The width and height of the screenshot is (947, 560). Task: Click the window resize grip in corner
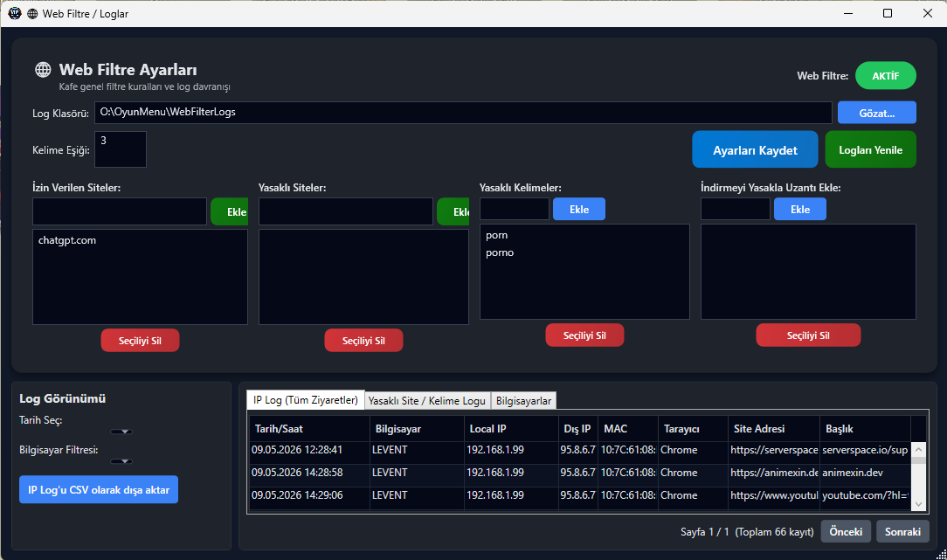941,554
